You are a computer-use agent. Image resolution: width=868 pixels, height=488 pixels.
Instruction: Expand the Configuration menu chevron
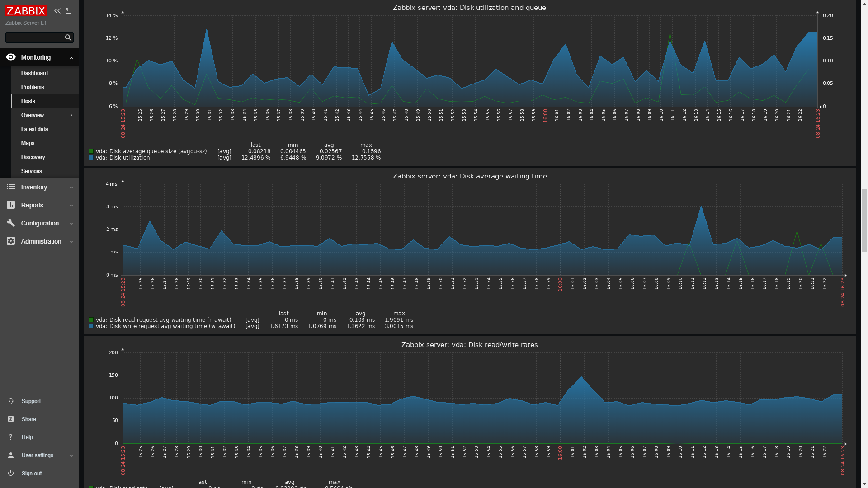[x=71, y=224]
